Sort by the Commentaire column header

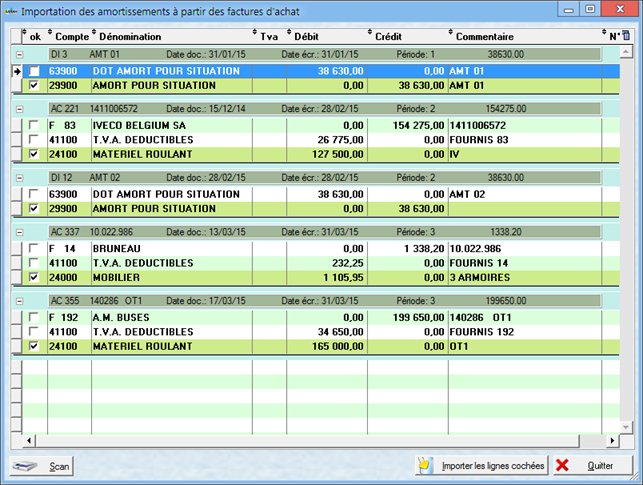pyautogui.click(x=525, y=36)
